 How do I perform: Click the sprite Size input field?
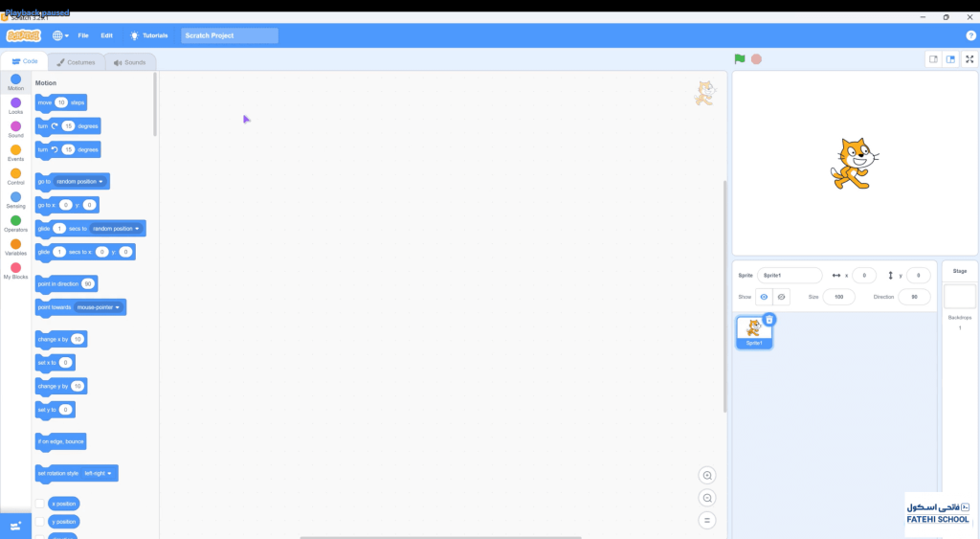(838, 297)
